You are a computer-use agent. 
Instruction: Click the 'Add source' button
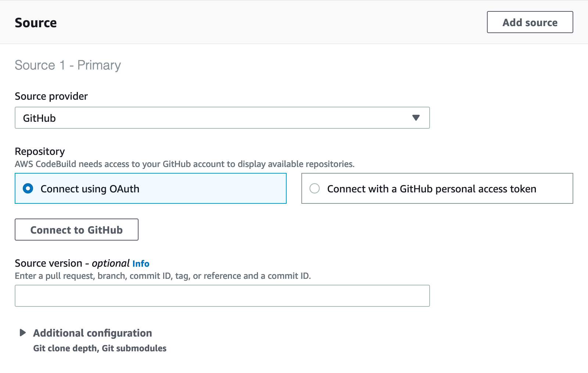530,22
